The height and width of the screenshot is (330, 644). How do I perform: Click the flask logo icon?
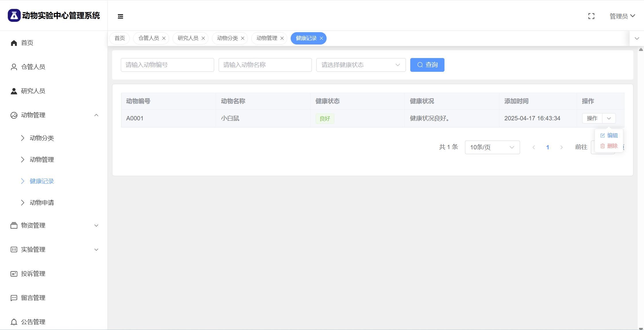click(14, 15)
